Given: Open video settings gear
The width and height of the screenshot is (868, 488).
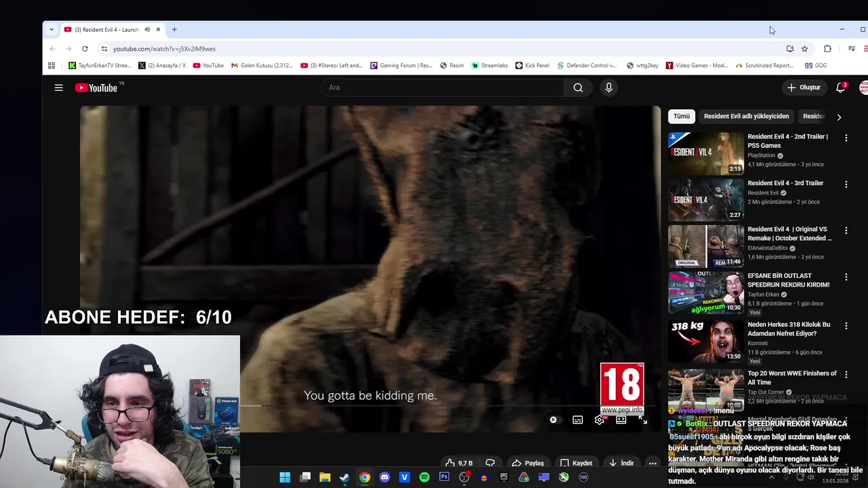Looking at the screenshot, I should (x=599, y=420).
